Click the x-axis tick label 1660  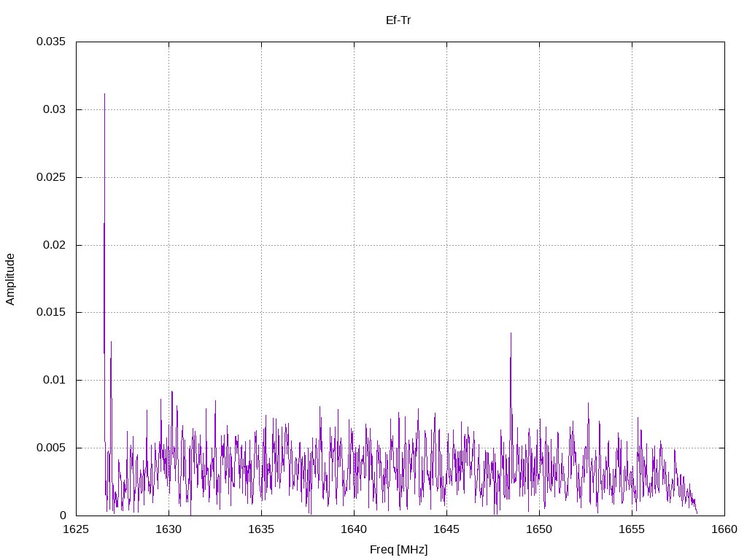(724, 529)
